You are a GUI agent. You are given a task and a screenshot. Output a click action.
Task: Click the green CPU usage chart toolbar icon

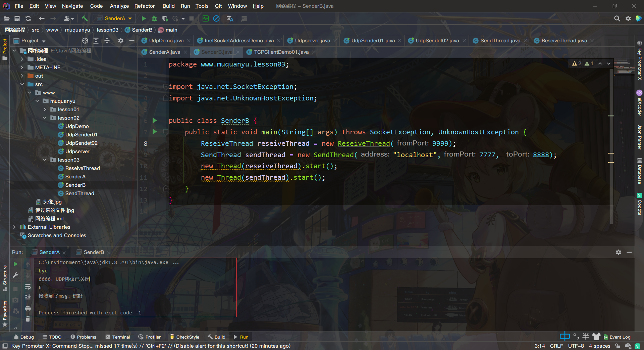point(206,18)
